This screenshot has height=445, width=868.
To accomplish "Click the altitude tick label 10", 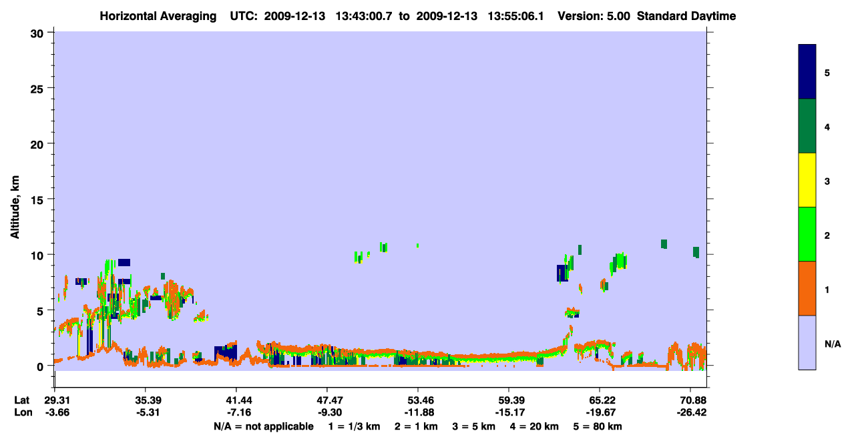I will [39, 255].
